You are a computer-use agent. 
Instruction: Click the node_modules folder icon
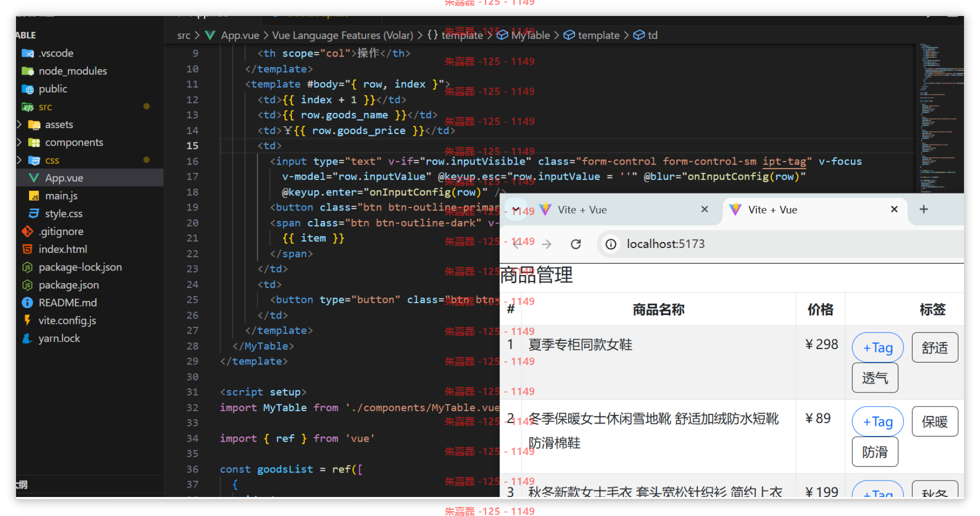(28, 71)
